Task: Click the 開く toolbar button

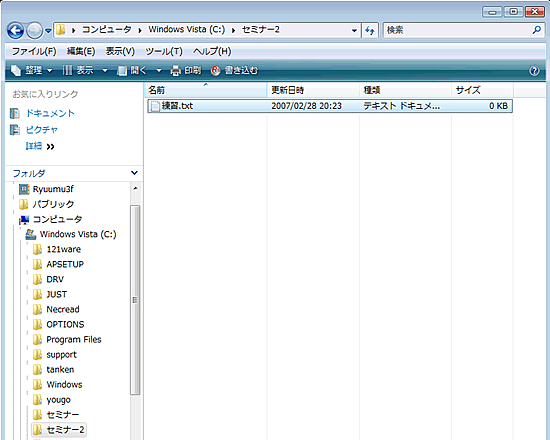Action: click(x=132, y=71)
